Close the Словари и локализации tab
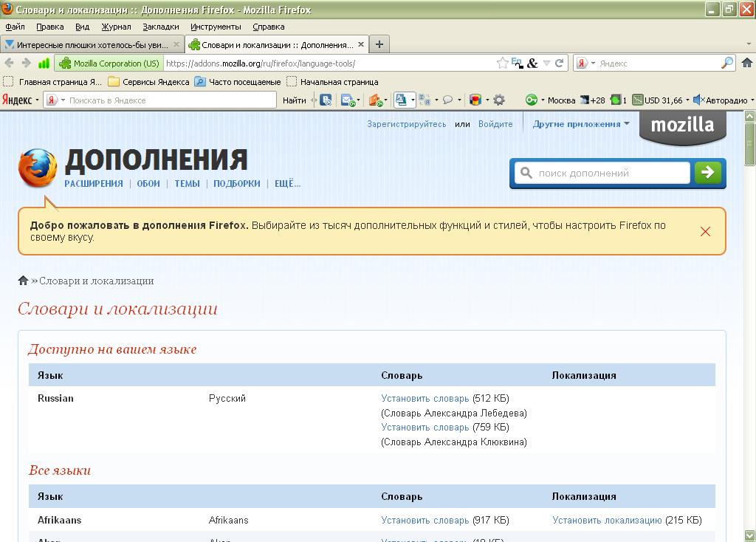 click(360, 44)
